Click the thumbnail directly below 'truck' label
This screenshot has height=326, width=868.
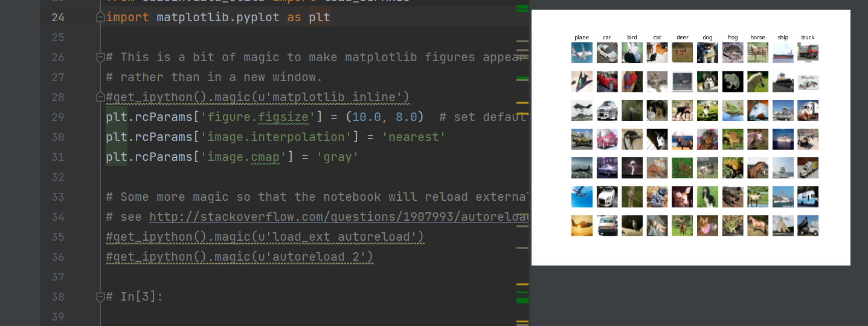[808, 53]
